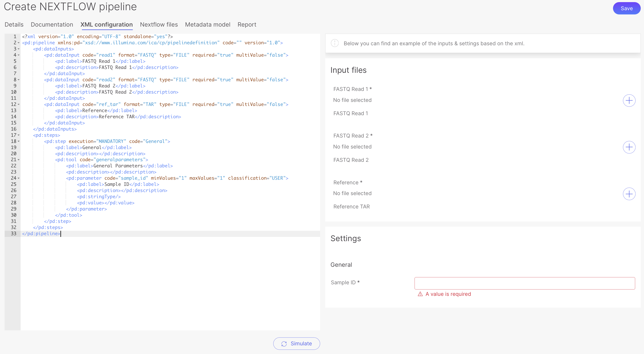Fold the ref_tar dataInput on line 12

click(x=19, y=104)
